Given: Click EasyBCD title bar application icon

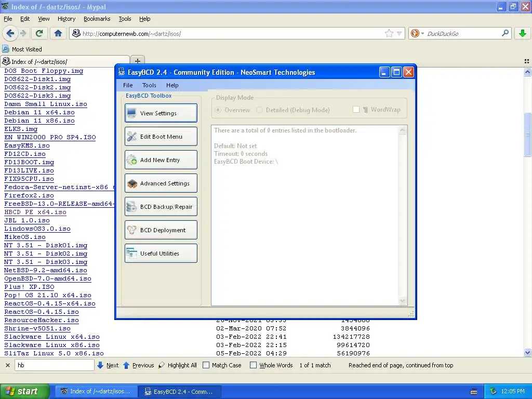Looking at the screenshot, I should (x=122, y=72).
